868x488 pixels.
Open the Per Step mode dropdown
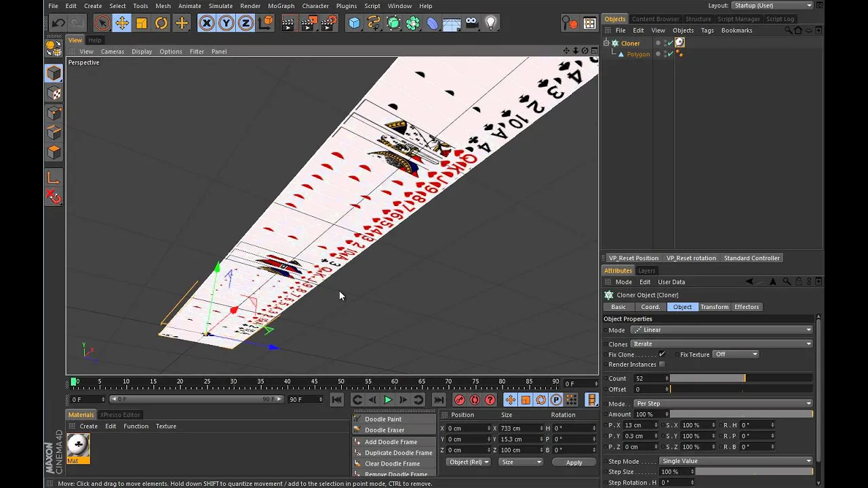pyautogui.click(x=723, y=403)
